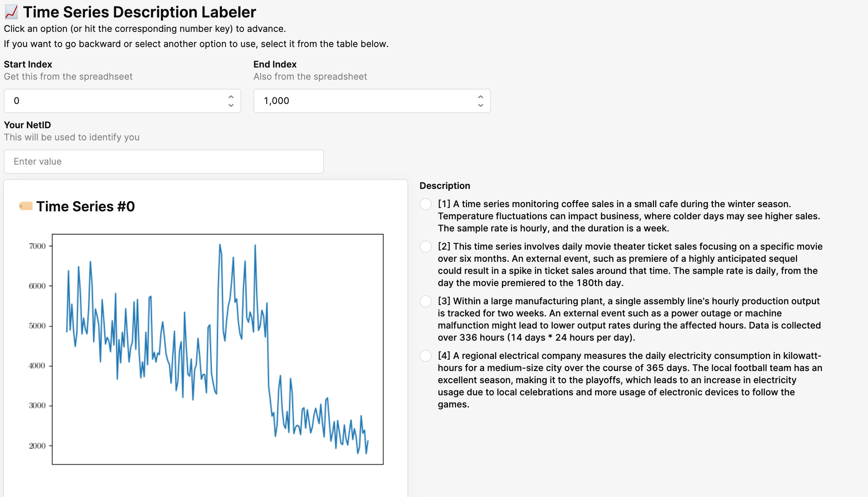
Task: Click the label tag icon near Time Series #0
Action: click(26, 206)
